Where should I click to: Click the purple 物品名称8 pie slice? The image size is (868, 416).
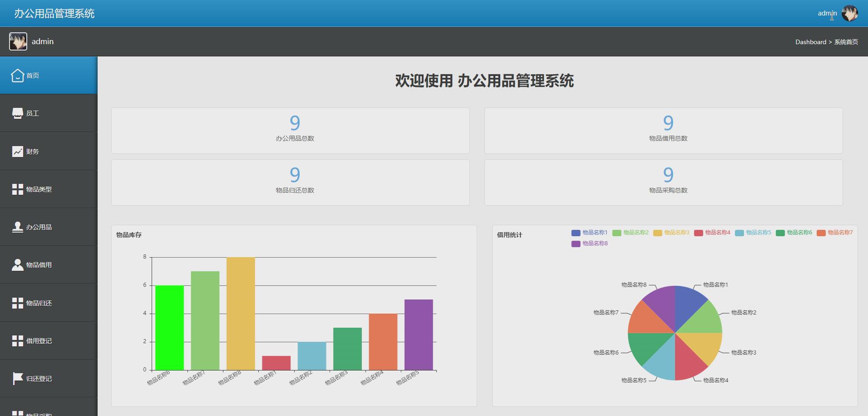coord(663,305)
